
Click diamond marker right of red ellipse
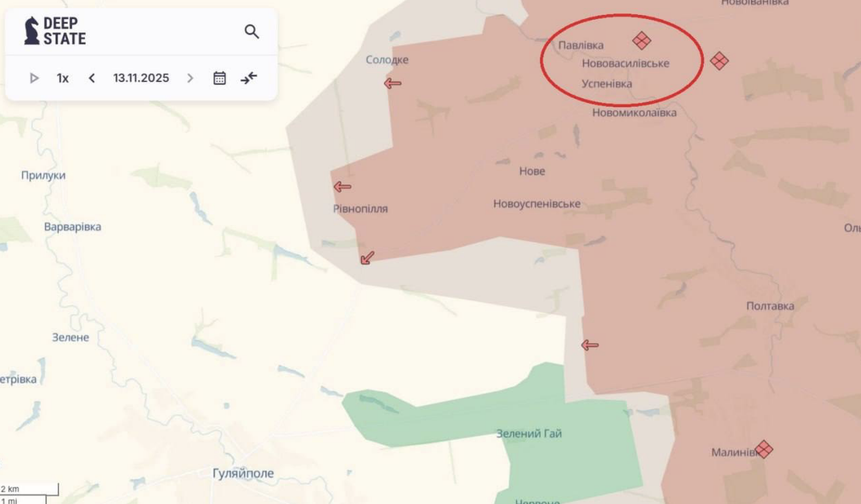click(x=719, y=61)
